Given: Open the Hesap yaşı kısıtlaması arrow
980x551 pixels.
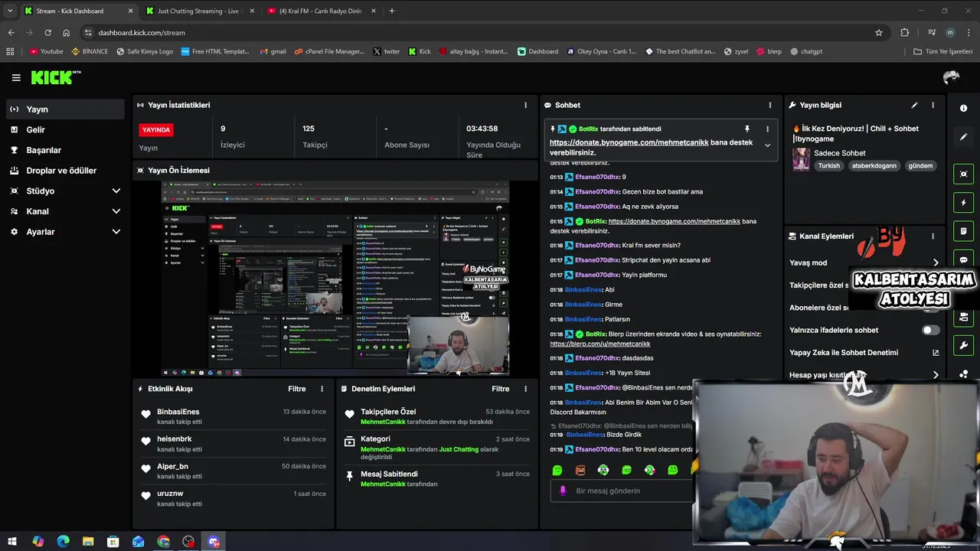Looking at the screenshot, I should pyautogui.click(x=936, y=375).
